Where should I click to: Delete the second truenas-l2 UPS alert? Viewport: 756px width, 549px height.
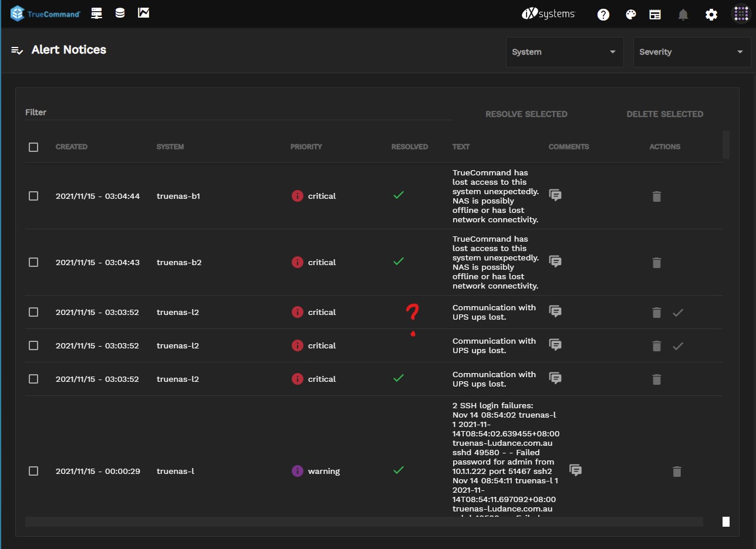657,346
